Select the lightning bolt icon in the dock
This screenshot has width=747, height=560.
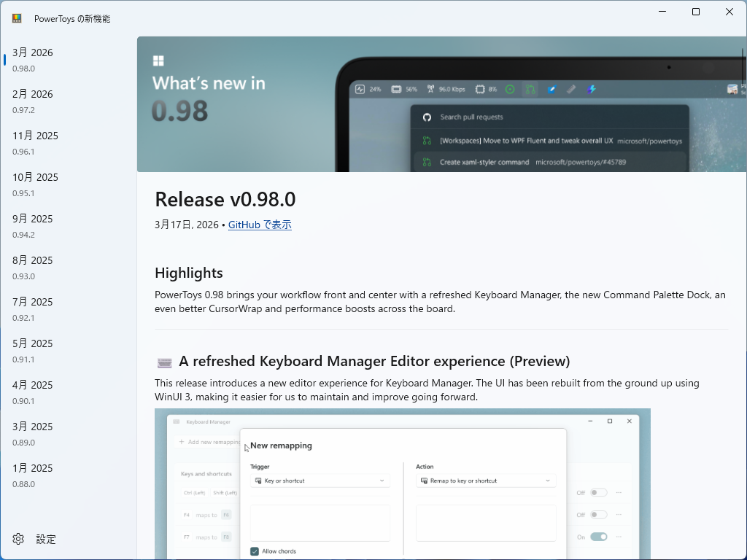click(x=591, y=89)
